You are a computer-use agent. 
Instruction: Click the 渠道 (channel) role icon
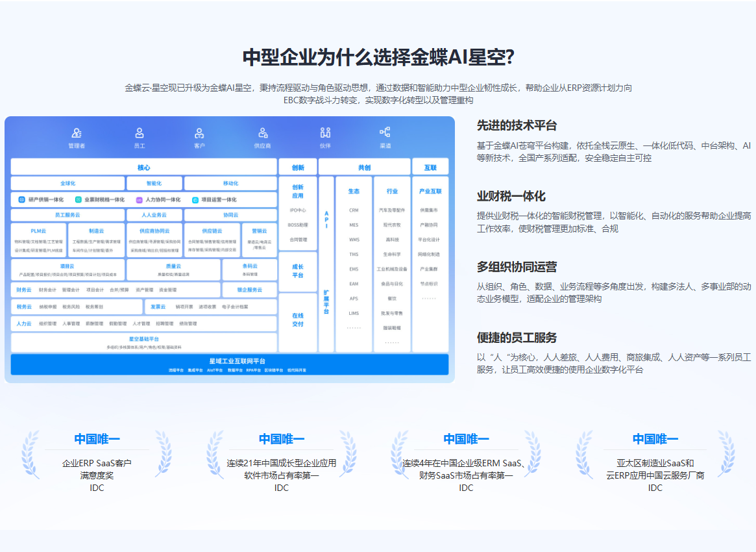[385, 132]
